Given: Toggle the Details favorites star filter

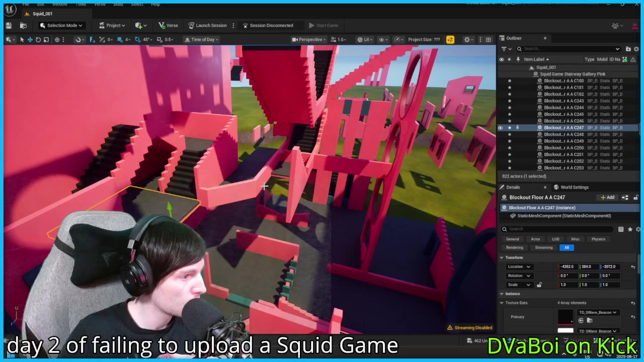Looking at the screenshot, I should click(x=629, y=229).
